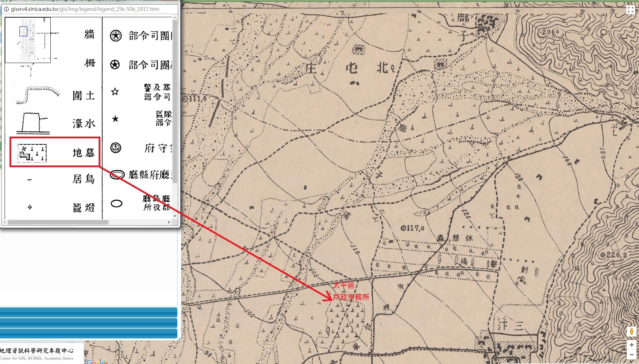Click the solid black star legend symbol
This screenshot has width=639, height=364.
tap(115, 119)
